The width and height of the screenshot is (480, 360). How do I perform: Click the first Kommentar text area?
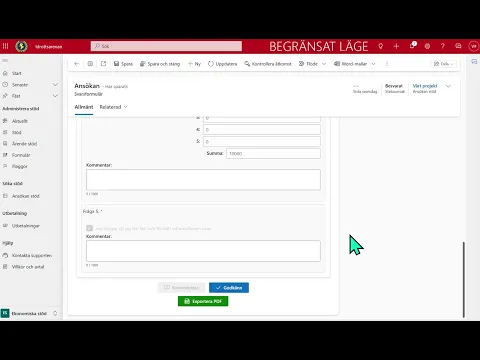203,180
